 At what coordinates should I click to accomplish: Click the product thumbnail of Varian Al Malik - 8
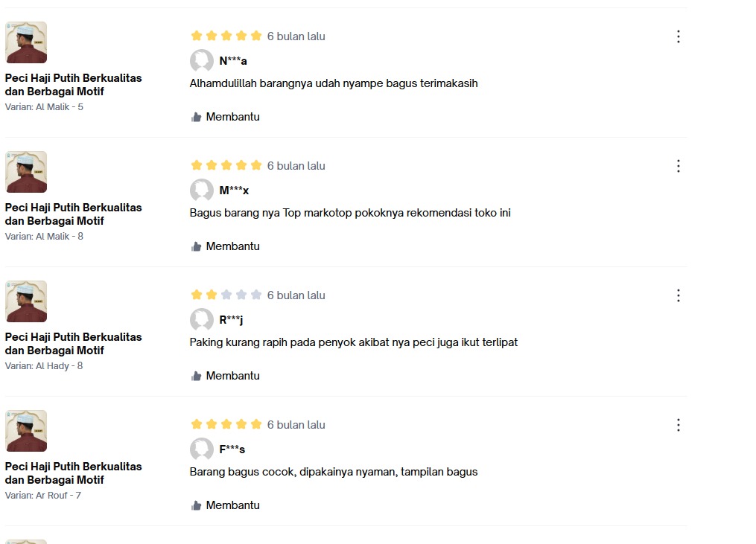click(26, 171)
